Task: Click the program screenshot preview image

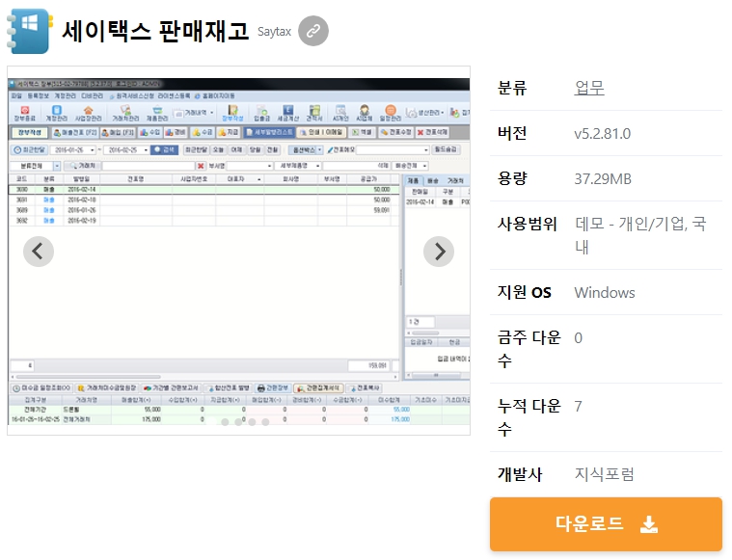Action: [238, 251]
